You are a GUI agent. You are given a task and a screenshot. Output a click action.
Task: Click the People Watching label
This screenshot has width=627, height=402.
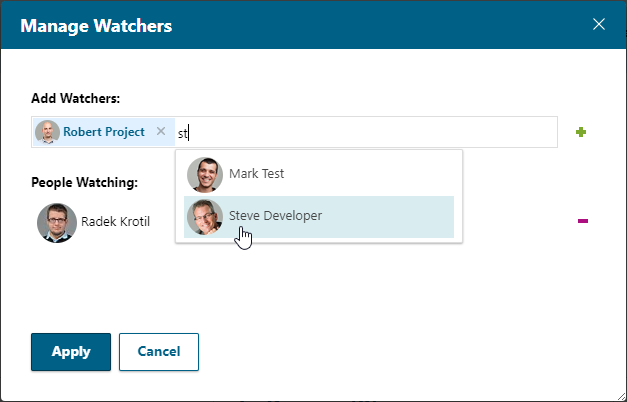click(x=84, y=182)
